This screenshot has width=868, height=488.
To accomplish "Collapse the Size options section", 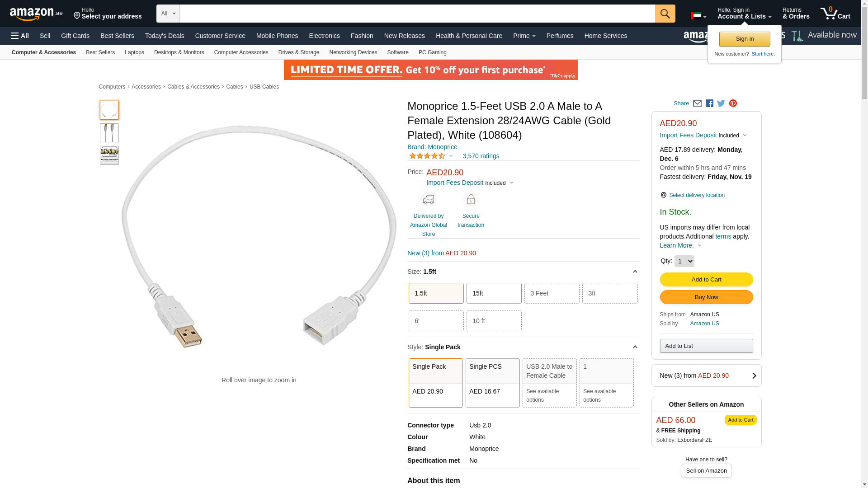I will [635, 272].
